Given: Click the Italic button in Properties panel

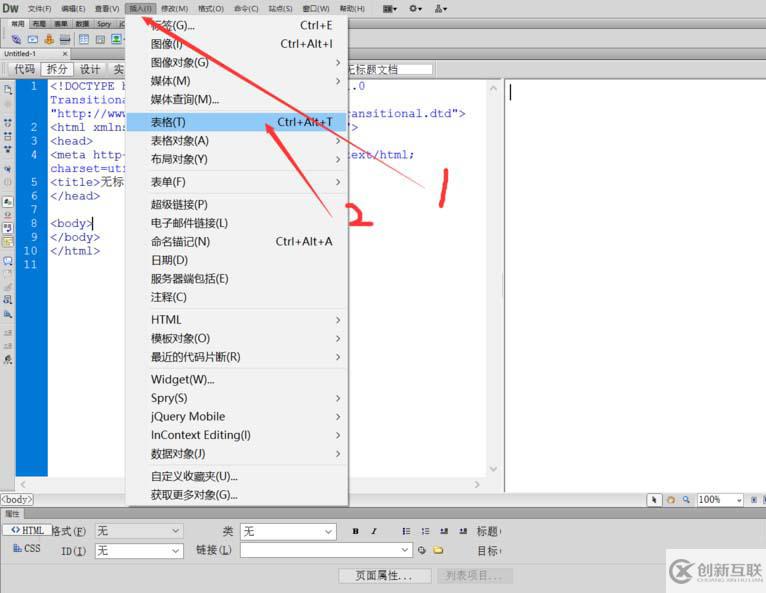Looking at the screenshot, I should 374,531.
